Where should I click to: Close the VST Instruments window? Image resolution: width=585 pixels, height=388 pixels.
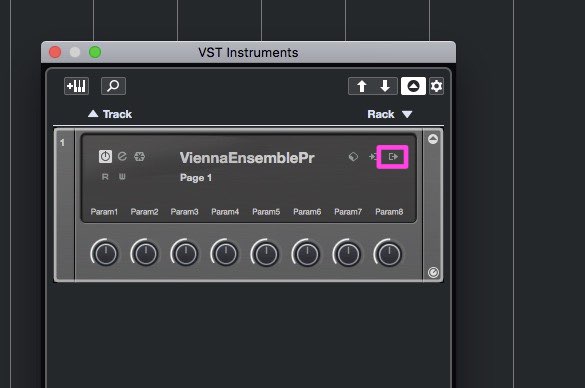55,52
